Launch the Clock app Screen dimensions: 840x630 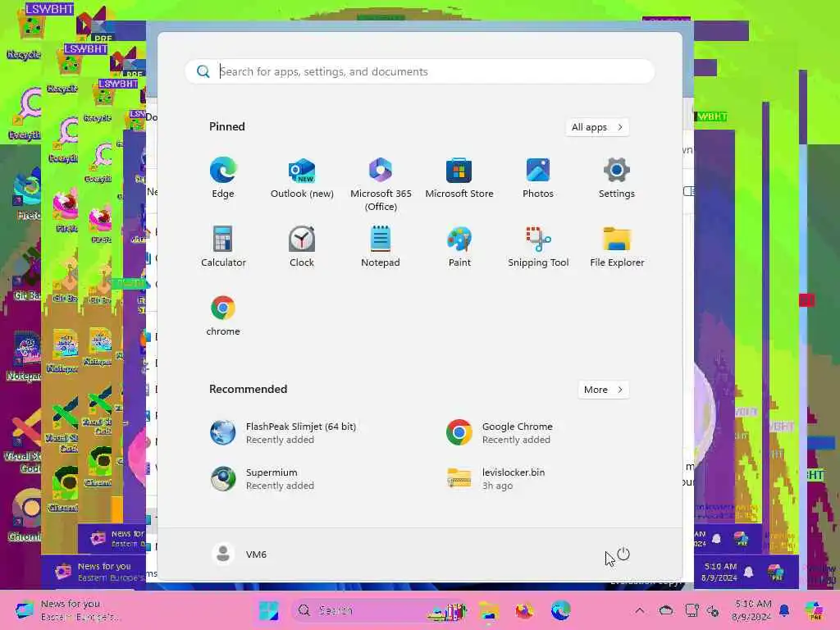point(302,246)
